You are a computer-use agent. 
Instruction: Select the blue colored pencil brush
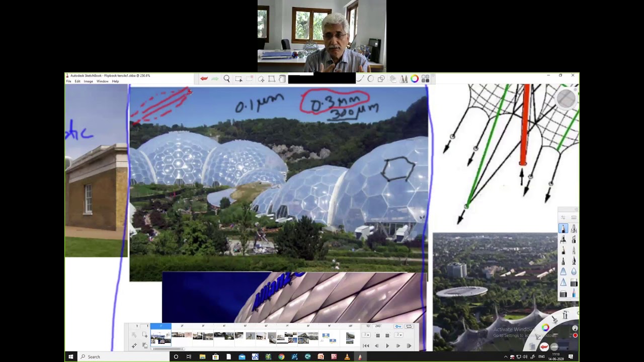(574, 293)
